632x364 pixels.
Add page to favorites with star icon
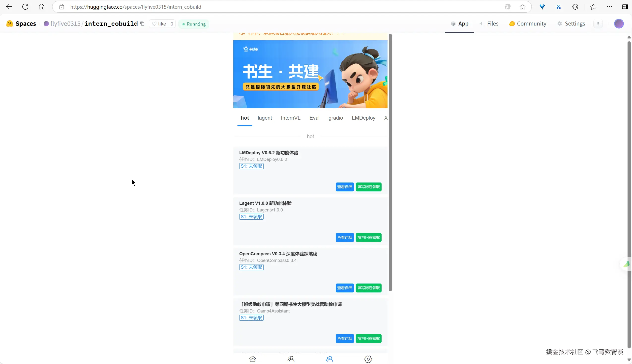point(522,7)
